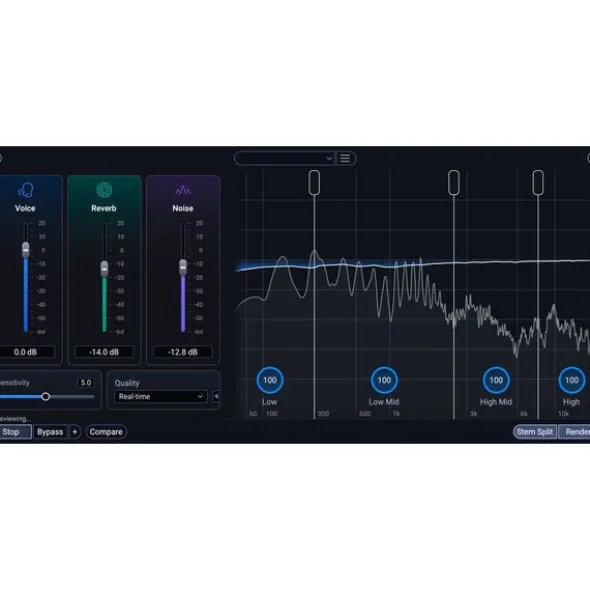Click the Noise label text
This screenshot has width=590, height=591.
click(183, 208)
